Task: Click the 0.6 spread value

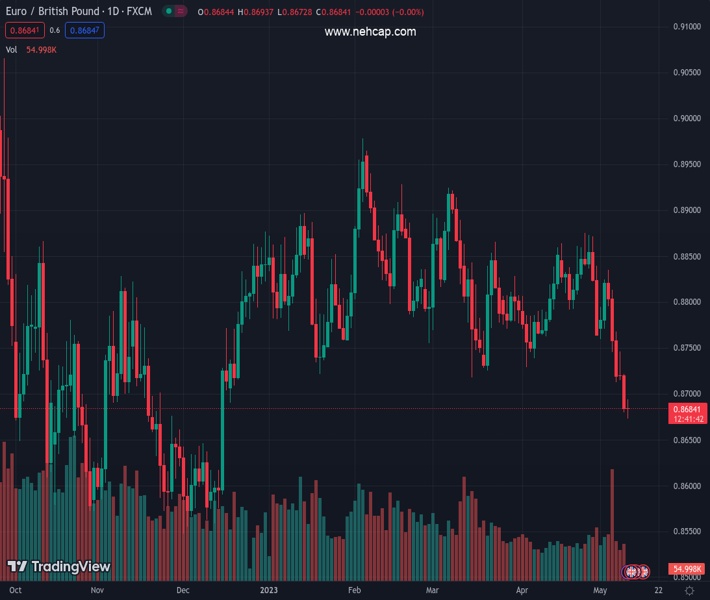Action: tap(55, 30)
